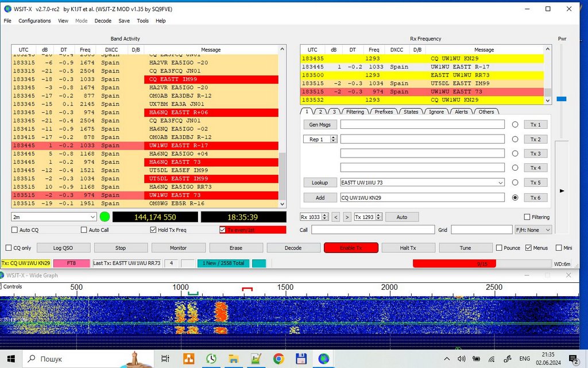Screen dimensions: 588x368
Task: Open the File menu
Action: coord(7,21)
